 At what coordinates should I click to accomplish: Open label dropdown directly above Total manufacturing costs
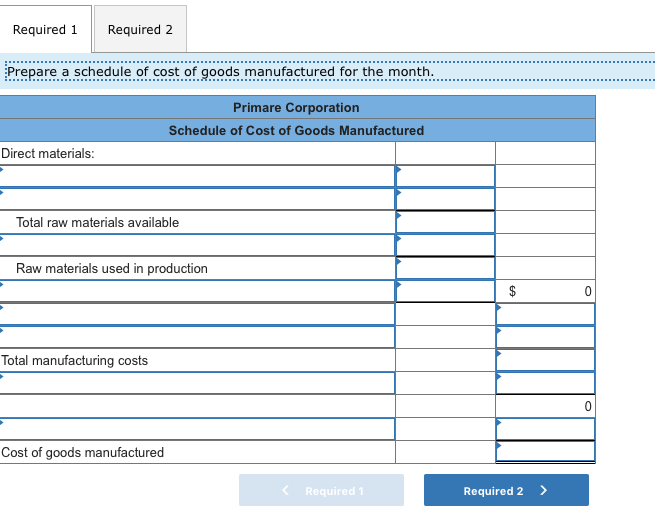197,337
